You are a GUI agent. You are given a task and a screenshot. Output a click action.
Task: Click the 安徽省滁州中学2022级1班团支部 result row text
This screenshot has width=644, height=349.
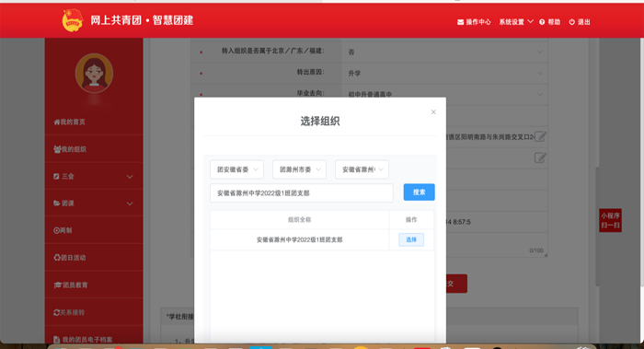[299, 239]
